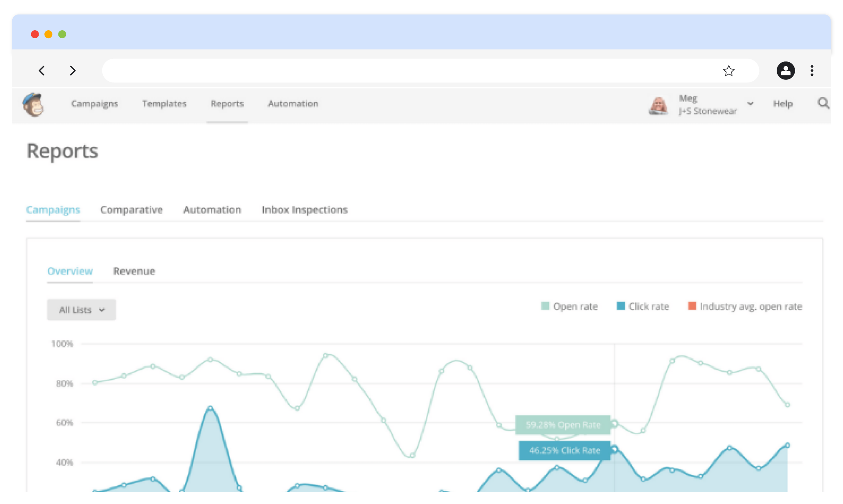The image size is (843, 504).
Task: Switch to the Comparative reports tab
Action: [131, 210]
